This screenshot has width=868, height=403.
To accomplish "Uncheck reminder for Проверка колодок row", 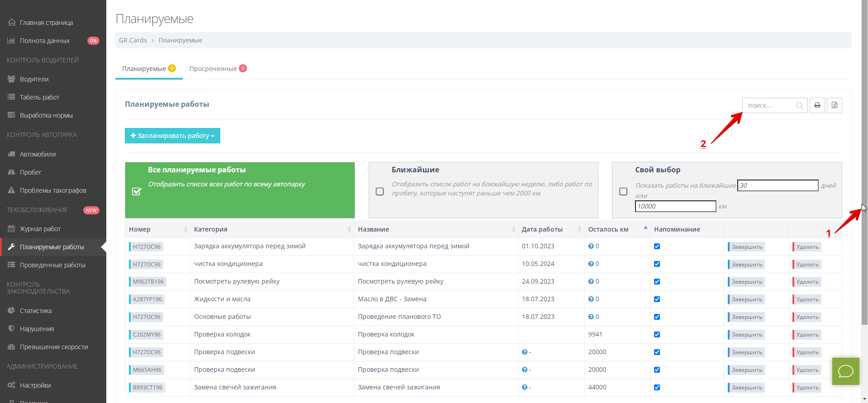I will point(657,335).
